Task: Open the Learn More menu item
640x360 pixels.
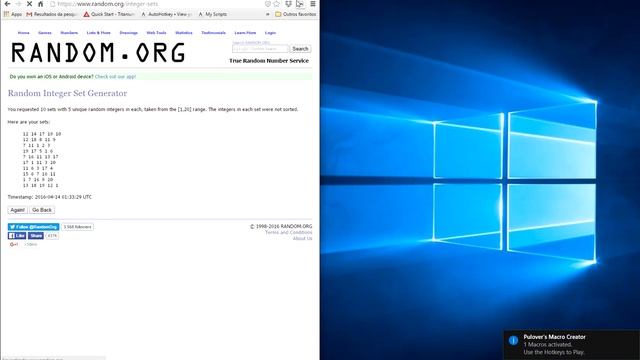Action: pyautogui.click(x=245, y=33)
